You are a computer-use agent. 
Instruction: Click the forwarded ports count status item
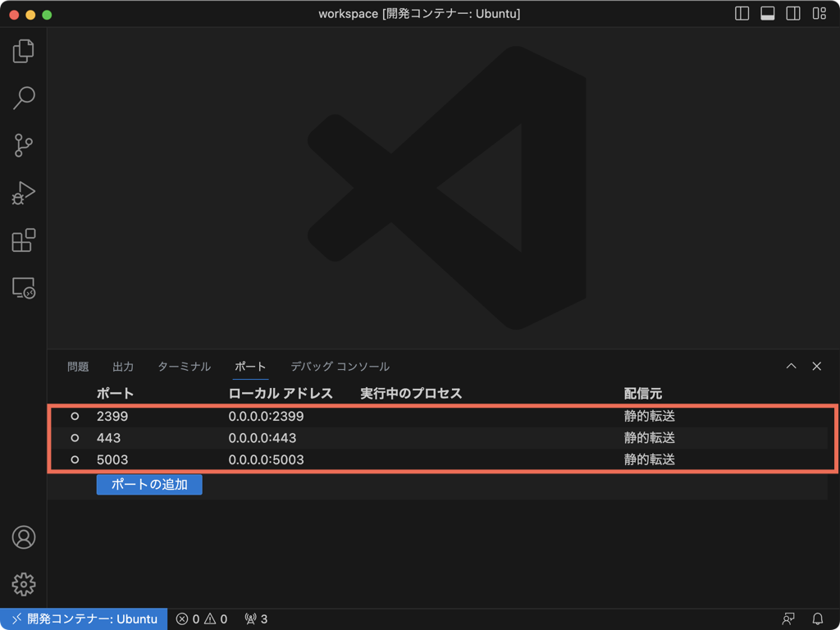256,619
